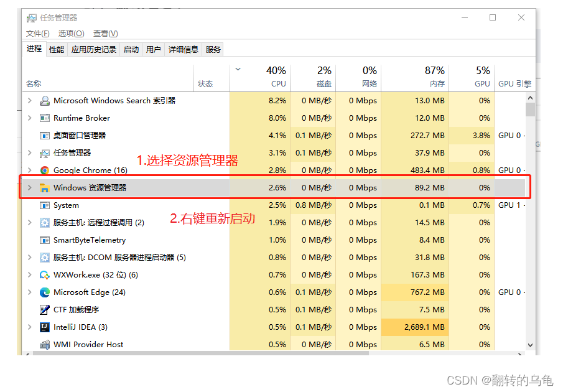This screenshot has height=392, width=563.
Task: Sort by the 内存 column header
Action: tap(415, 78)
